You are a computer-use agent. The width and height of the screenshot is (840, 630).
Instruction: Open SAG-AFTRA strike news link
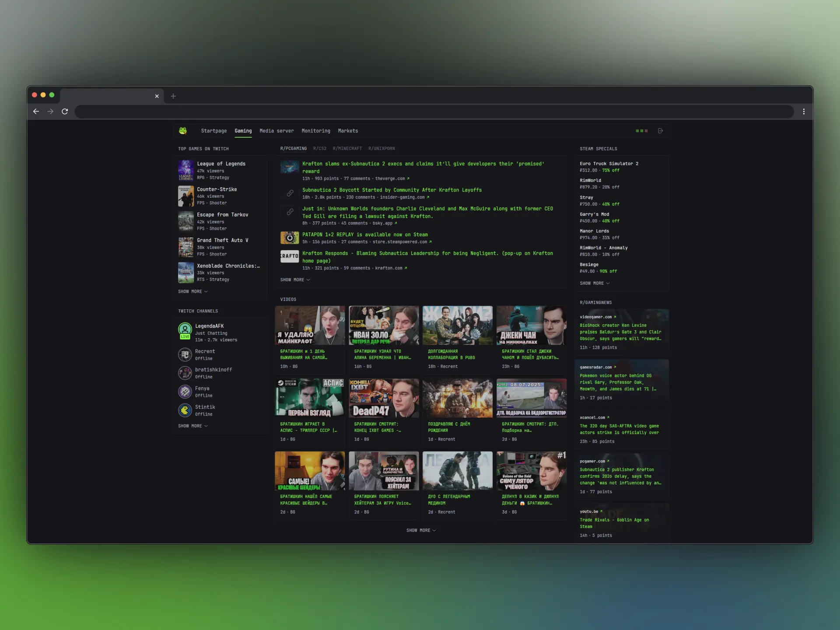pyautogui.click(x=619, y=429)
